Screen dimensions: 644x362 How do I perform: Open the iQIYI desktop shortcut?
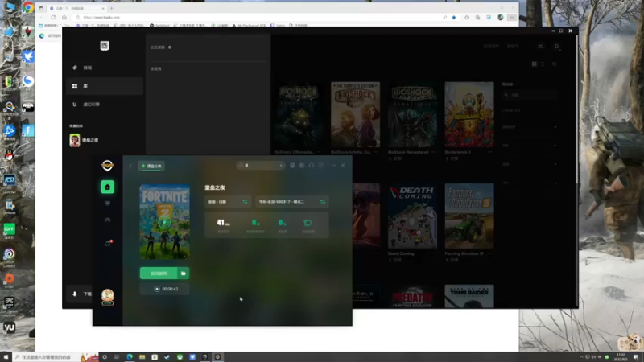click(9, 229)
